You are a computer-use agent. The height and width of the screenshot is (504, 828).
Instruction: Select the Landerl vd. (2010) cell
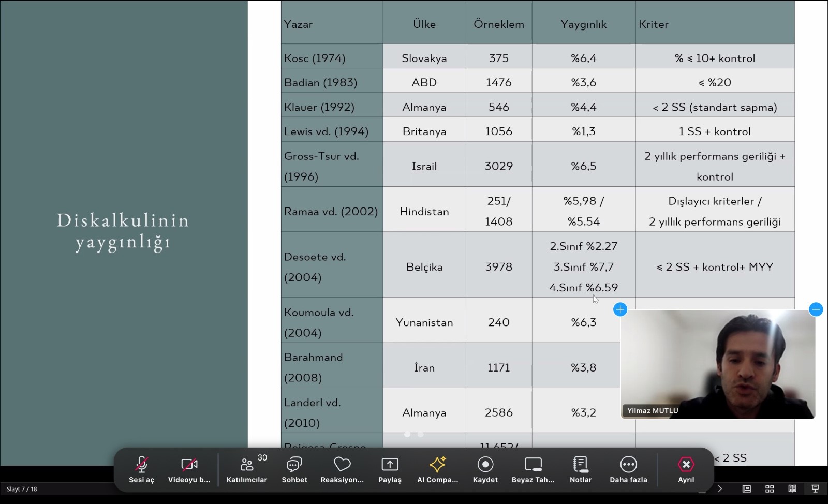[x=332, y=410]
